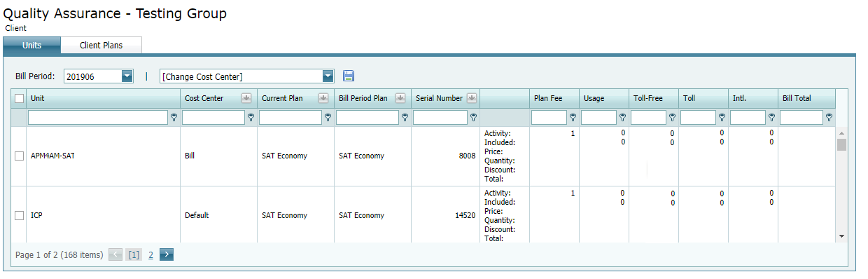
Task: Click the Current Plan header apply-down icon
Action: coord(323,98)
